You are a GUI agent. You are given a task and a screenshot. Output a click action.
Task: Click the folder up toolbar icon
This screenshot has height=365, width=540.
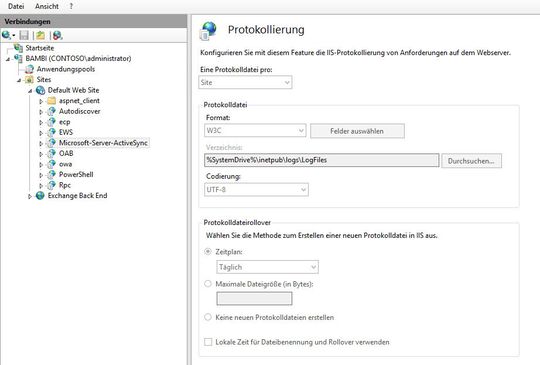coord(41,35)
